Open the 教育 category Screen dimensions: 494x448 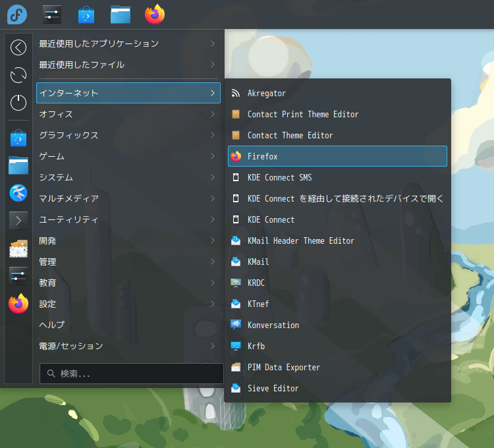click(x=128, y=283)
